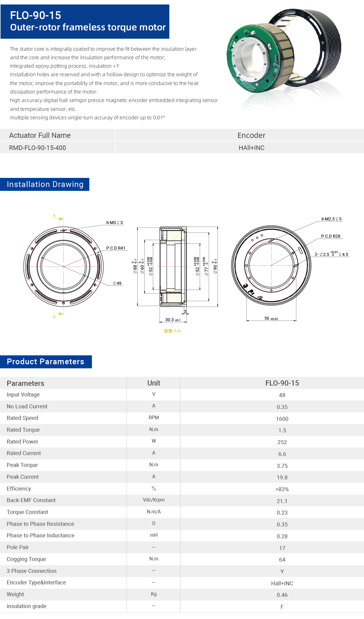Click the insulation grade row label

pos(27,606)
